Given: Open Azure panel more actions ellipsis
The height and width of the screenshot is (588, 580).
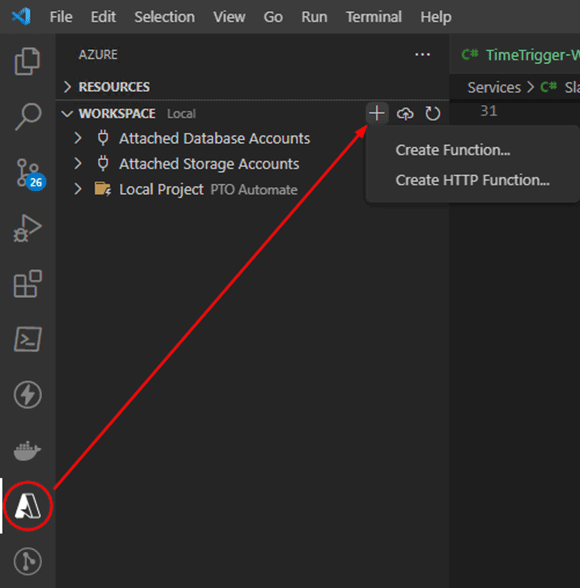Looking at the screenshot, I should (x=423, y=55).
